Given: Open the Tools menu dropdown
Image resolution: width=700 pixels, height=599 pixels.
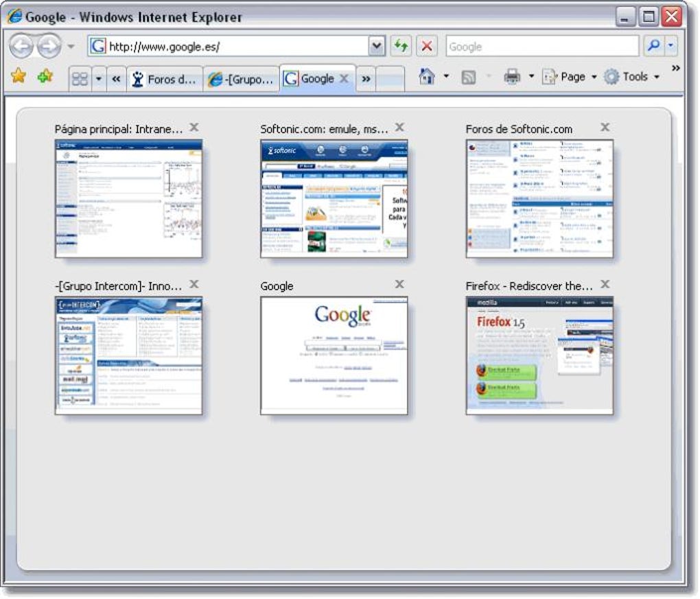Looking at the screenshot, I should (x=631, y=77).
